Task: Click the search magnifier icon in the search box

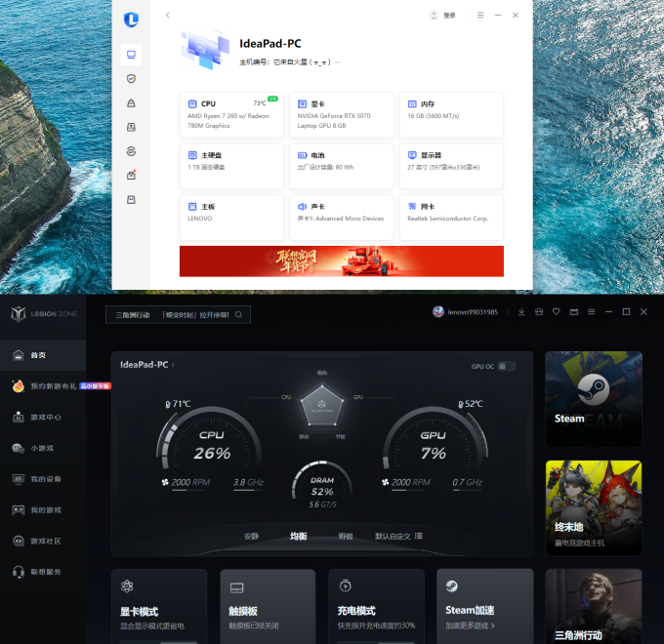Action: [x=239, y=314]
